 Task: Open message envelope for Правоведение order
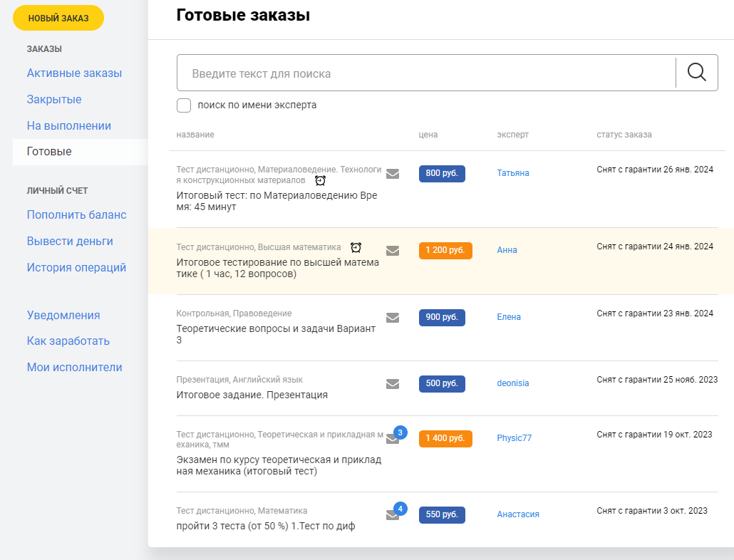393,317
